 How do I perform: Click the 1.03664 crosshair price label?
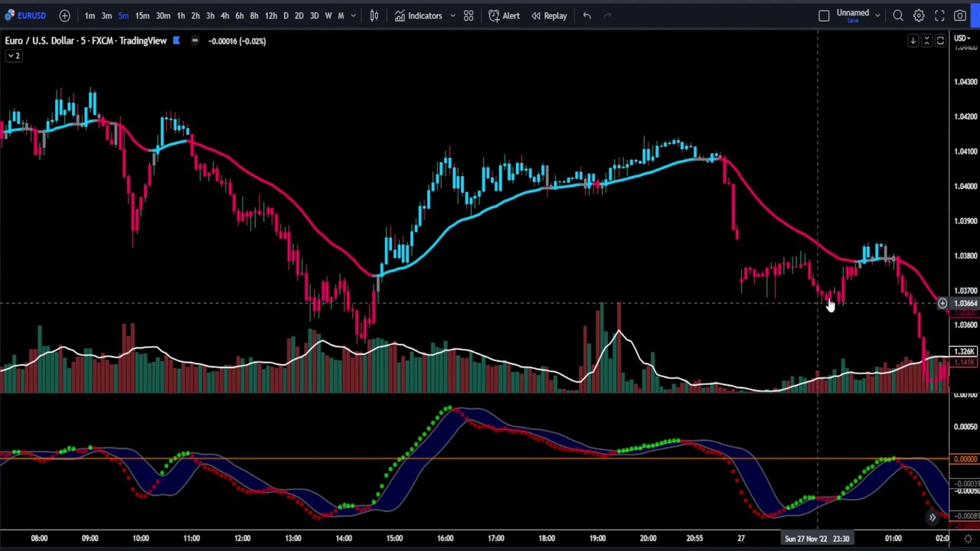coord(965,304)
